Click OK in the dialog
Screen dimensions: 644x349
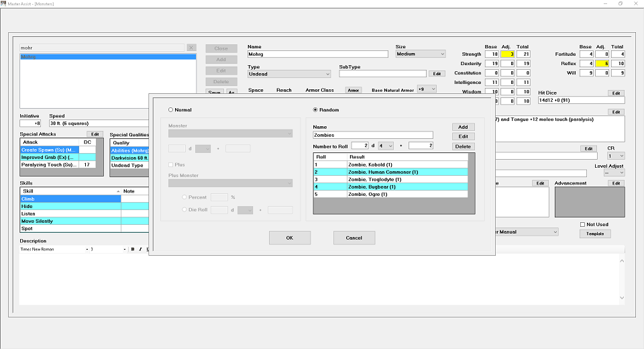point(290,238)
